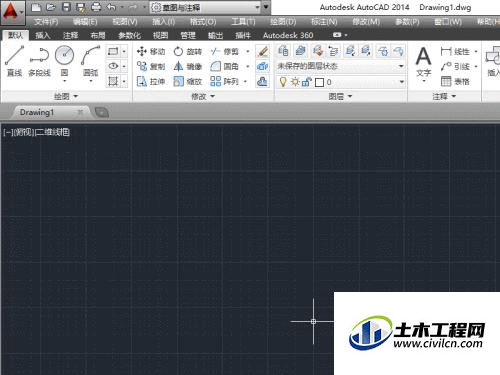Select the Arc (圆弧) tool

coord(90,63)
